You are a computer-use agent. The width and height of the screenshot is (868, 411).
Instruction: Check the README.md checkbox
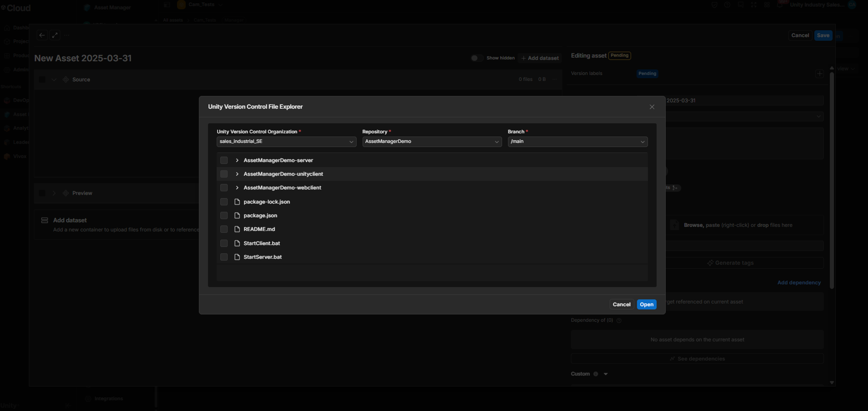click(224, 229)
